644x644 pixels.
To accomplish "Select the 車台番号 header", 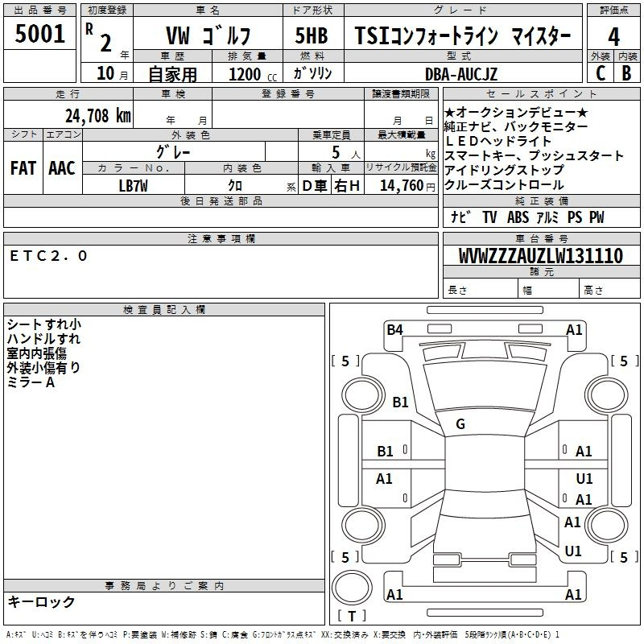I will [x=541, y=238].
